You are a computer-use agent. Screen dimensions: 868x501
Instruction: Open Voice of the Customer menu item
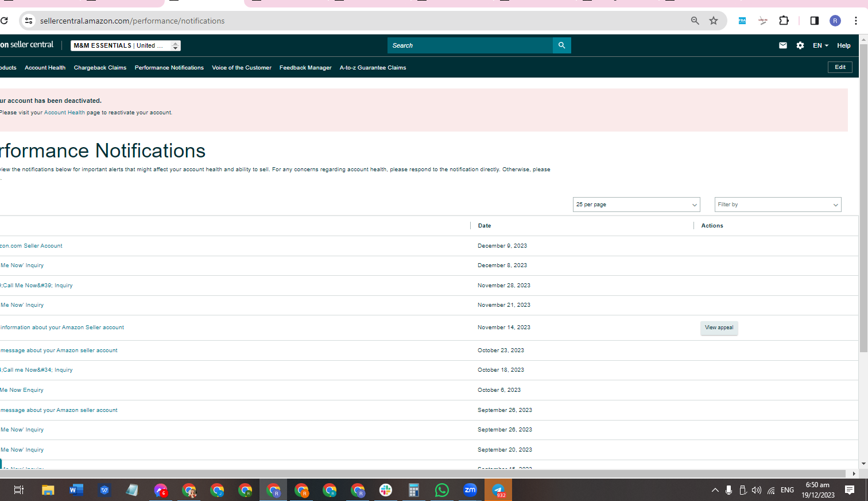point(242,68)
